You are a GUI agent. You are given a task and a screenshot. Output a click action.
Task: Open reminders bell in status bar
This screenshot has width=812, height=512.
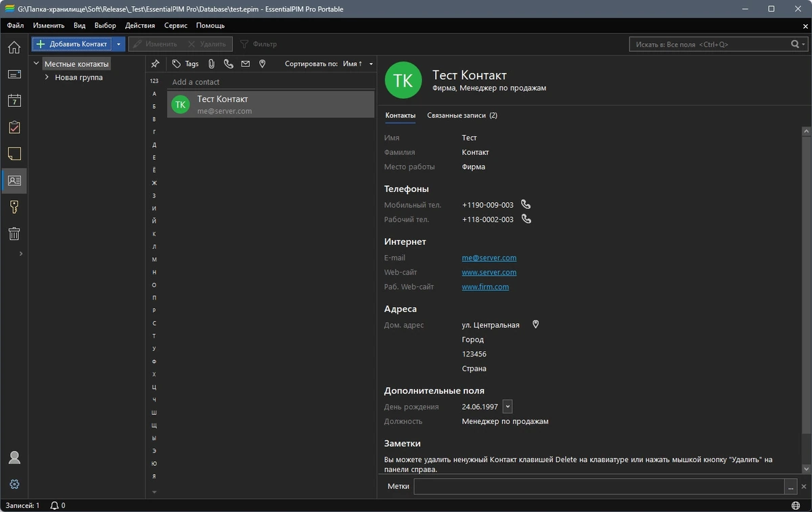click(54, 505)
